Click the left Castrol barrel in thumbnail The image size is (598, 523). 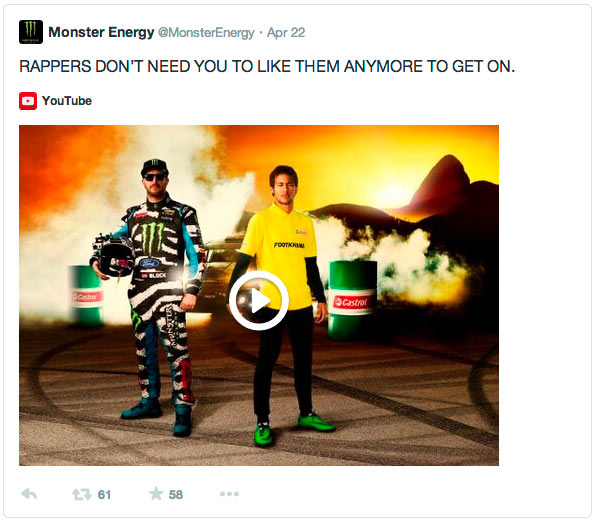point(85,296)
